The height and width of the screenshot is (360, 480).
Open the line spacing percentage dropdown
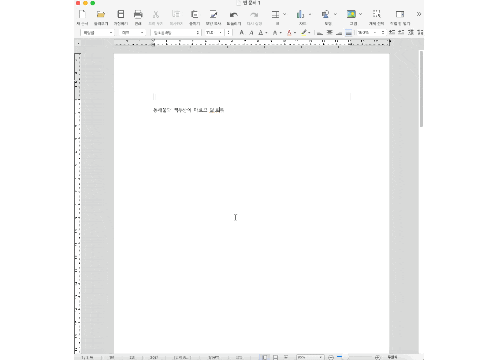(367, 33)
